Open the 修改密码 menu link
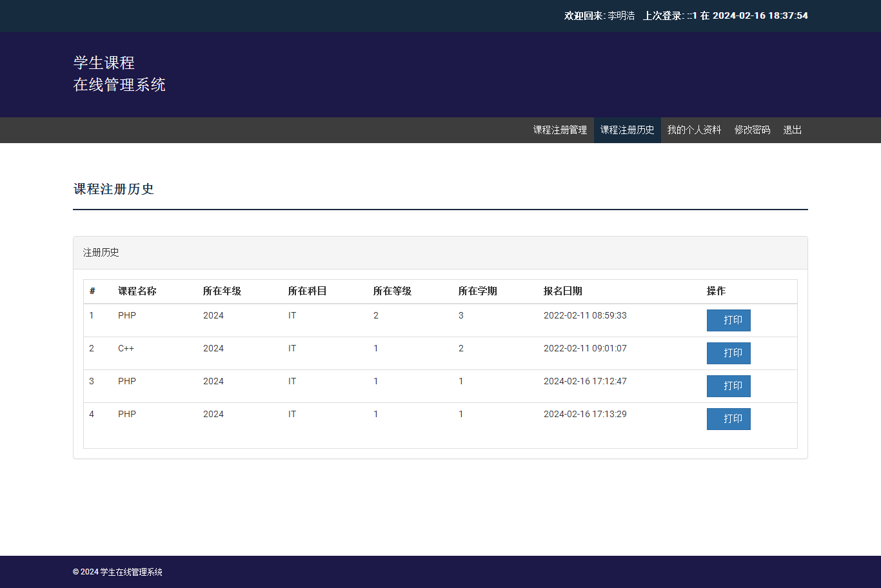881x588 pixels. click(x=752, y=130)
